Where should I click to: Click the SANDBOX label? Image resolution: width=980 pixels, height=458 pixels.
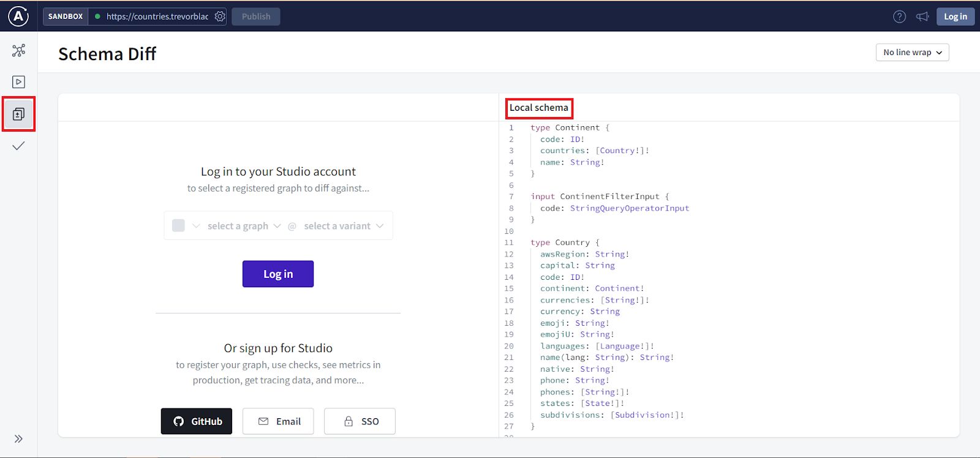66,17
